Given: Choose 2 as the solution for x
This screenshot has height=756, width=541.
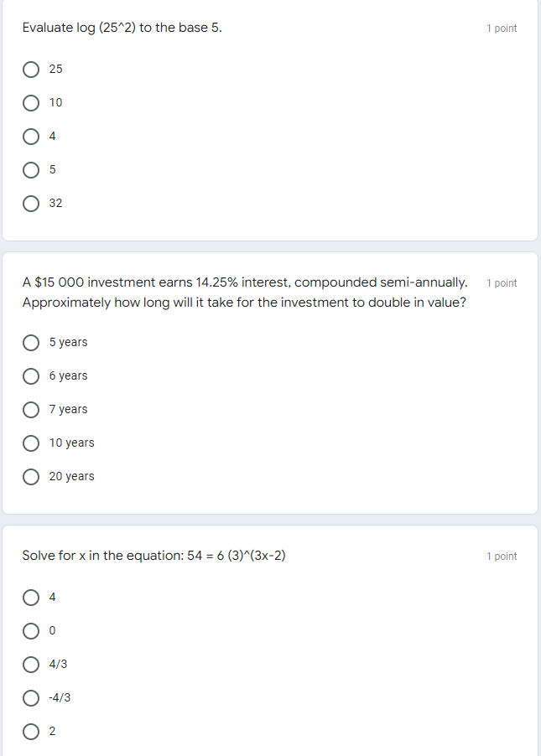Looking at the screenshot, I should coord(31,731).
